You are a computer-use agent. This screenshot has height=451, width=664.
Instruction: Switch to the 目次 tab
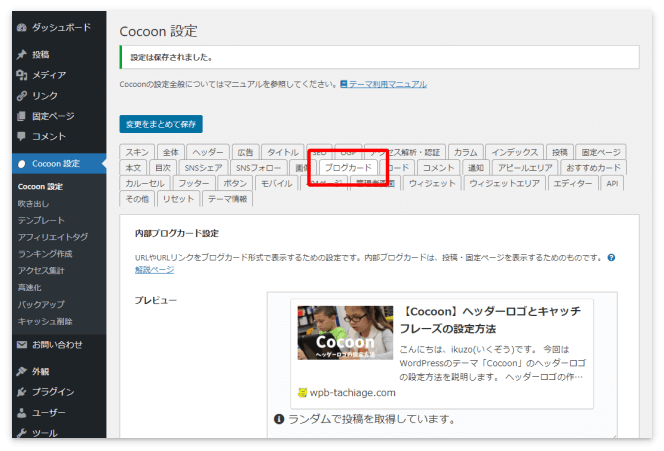pos(163,168)
